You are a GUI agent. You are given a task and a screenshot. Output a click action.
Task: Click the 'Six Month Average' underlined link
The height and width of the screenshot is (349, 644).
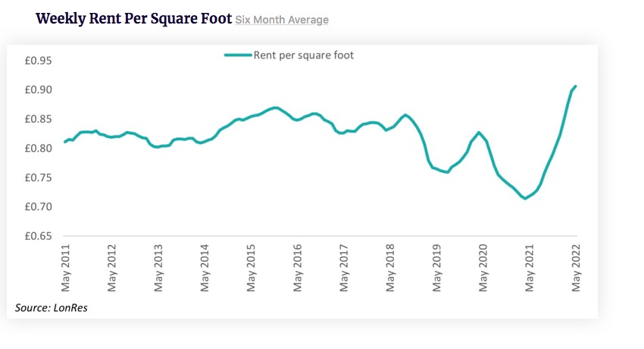pyautogui.click(x=282, y=19)
